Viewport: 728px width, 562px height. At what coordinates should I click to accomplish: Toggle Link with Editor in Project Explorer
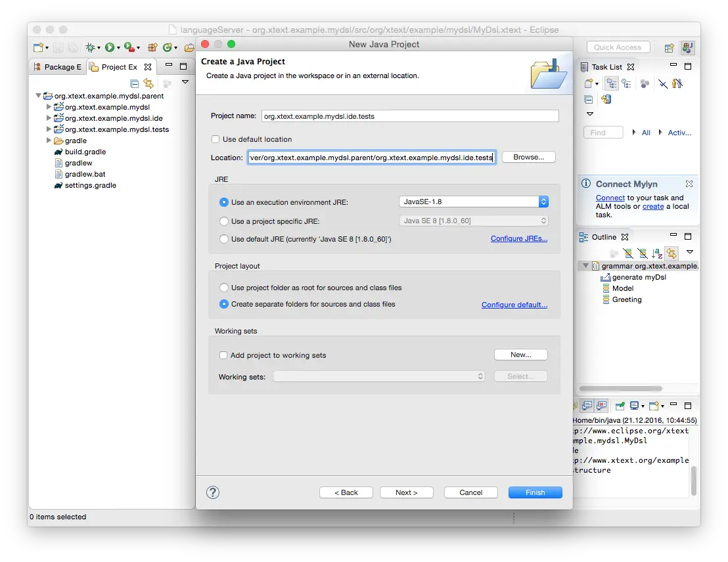(x=148, y=83)
